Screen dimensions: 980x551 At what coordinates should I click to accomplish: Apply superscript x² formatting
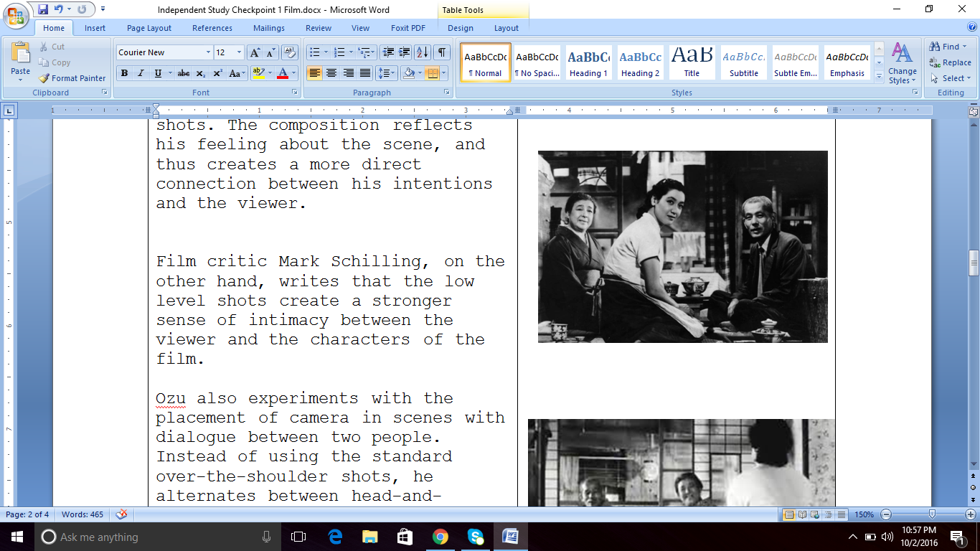coord(217,73)
